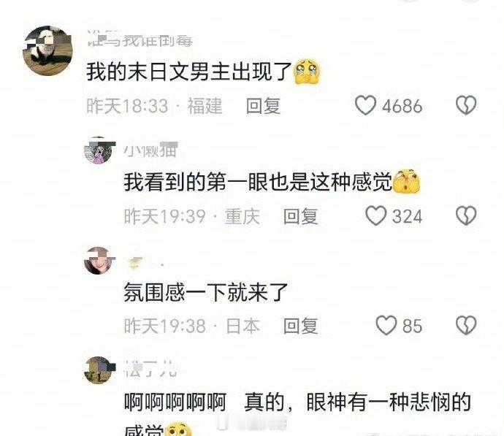Open avatar of 小懒猫 replier

(x=98, y=150)
